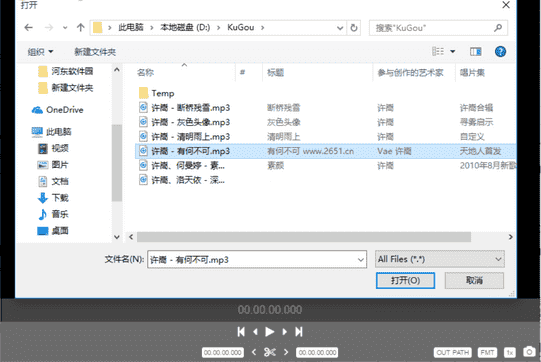Open 图片 library in sidebar
This screenshot has width=541, height=362.
pos(53,165)
